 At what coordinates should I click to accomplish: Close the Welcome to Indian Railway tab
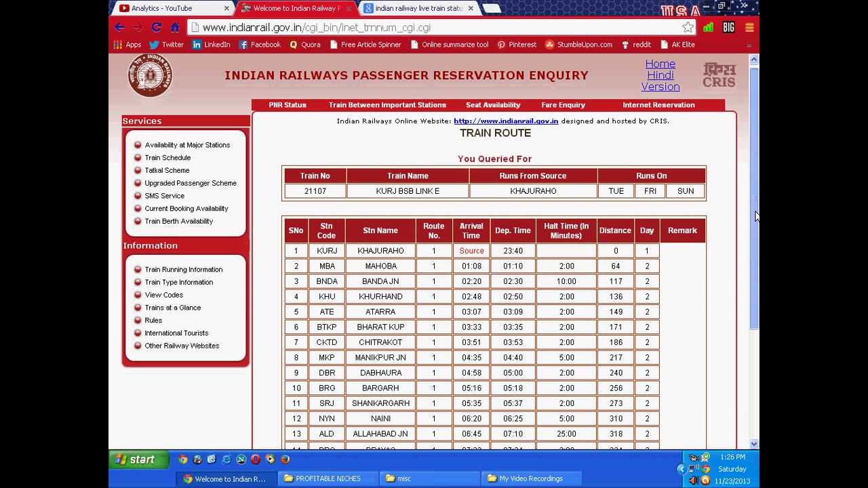tap(349, 8)
